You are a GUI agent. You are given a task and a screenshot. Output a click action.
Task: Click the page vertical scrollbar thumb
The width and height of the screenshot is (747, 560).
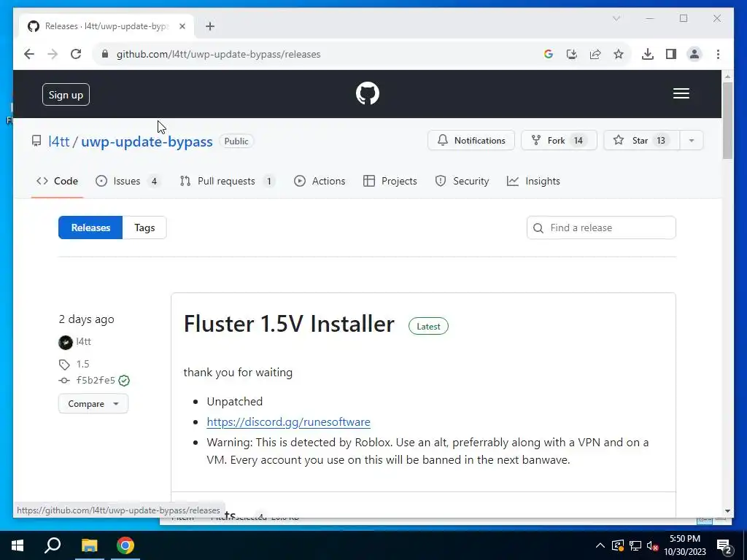(x=727, y=120)
